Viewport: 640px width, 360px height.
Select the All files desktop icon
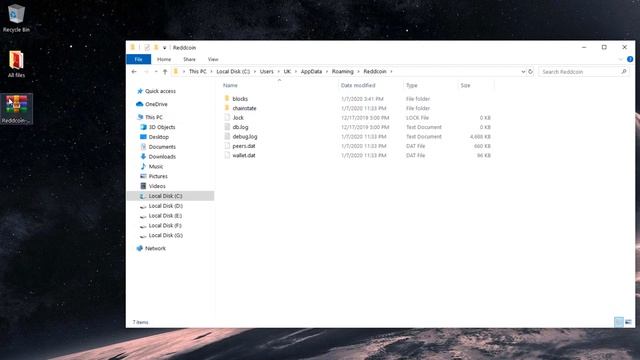(x=16, y=64)
